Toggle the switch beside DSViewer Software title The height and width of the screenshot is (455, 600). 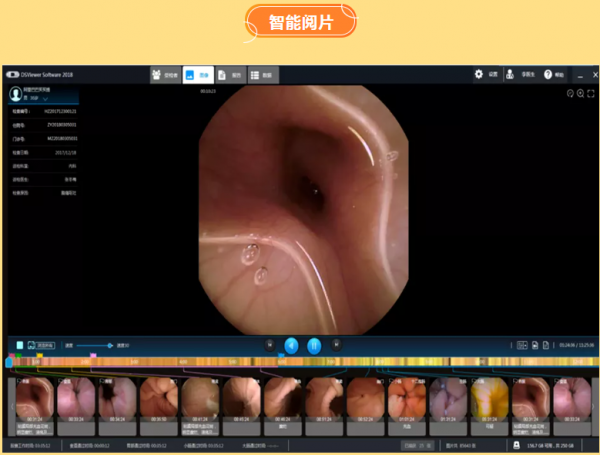pyautogui.click(x=12, y=74)
